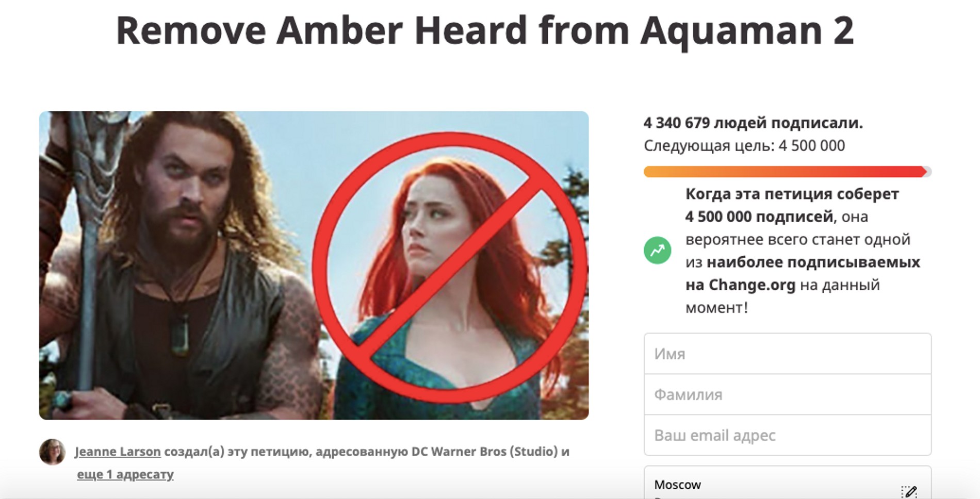
Task: Open the Jeanne Larson author link
Action: (118, 452)
